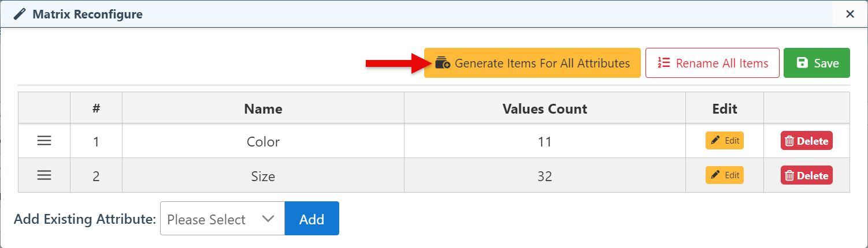Edit the Size attribute
868x248 pixels.
(724, 175)
